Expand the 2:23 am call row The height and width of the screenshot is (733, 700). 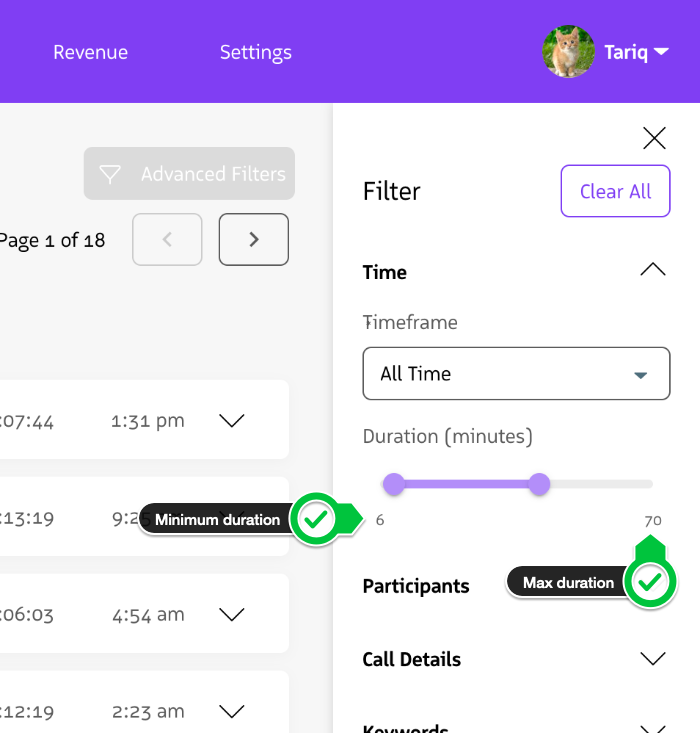[232, 712]
